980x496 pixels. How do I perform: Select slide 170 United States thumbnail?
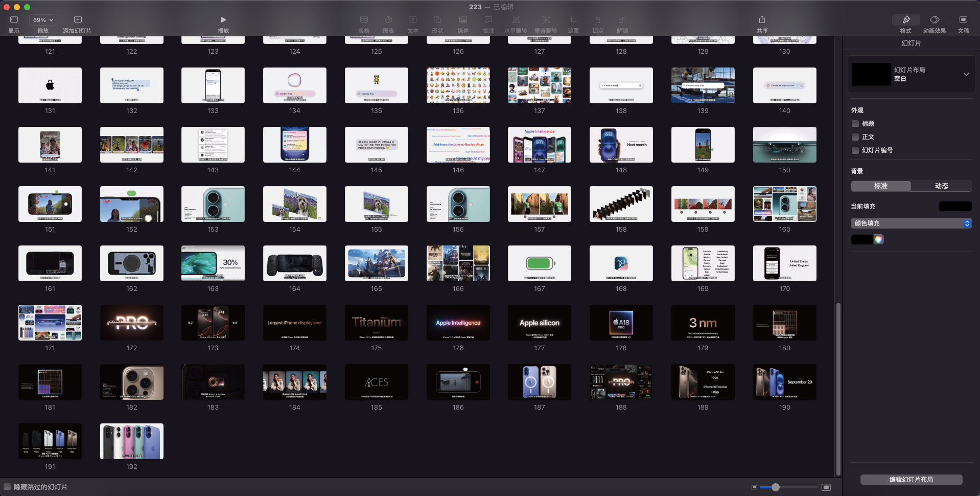point(785,263)
